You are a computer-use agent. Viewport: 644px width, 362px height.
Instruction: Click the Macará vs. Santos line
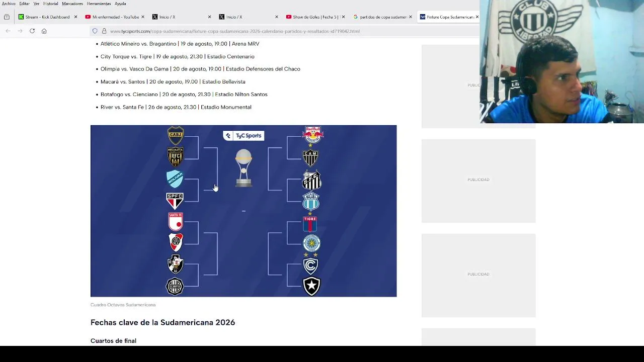pyautogui.click(x=173, y=82)
